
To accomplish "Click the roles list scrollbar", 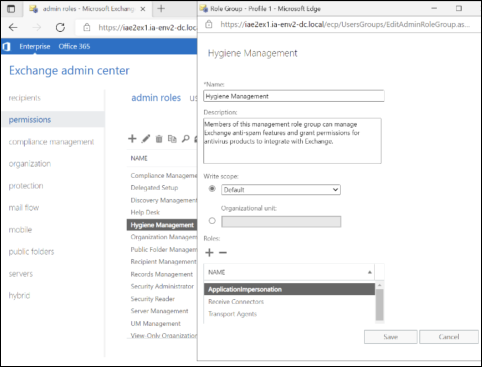I will point(379,304).
